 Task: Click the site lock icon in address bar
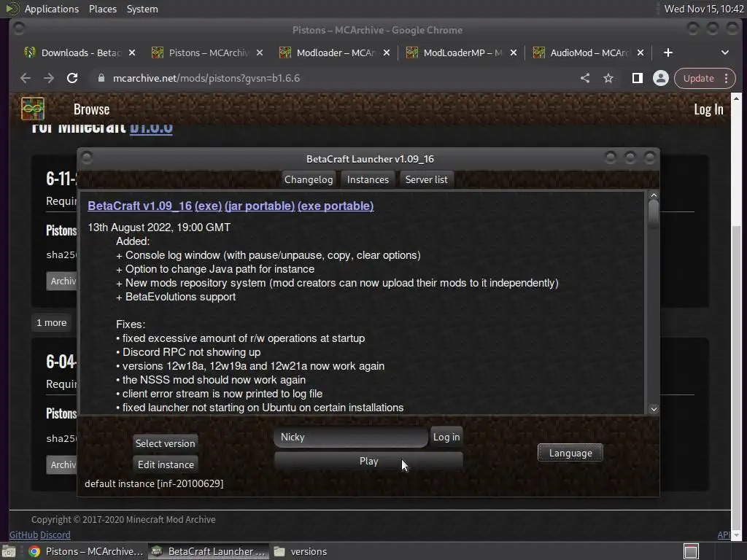(x=101, y=78)
